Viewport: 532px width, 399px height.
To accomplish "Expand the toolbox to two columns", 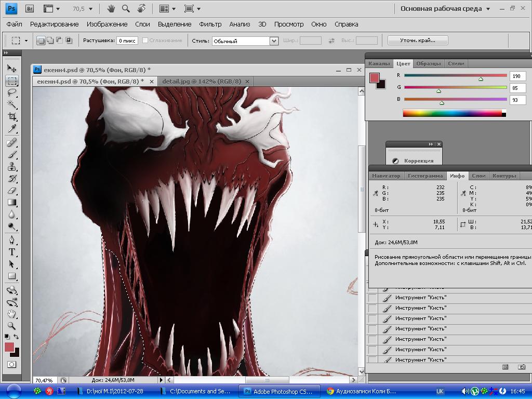I will [6, 52].
